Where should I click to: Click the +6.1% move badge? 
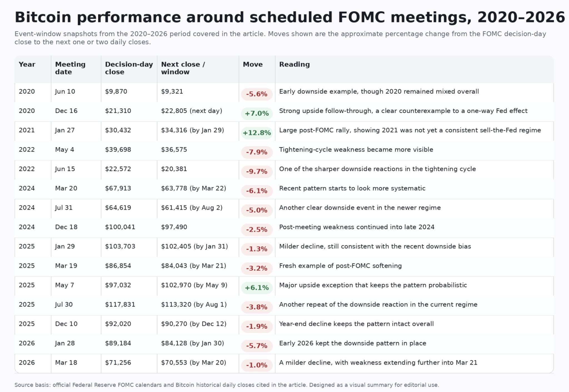tap(257, 288)
